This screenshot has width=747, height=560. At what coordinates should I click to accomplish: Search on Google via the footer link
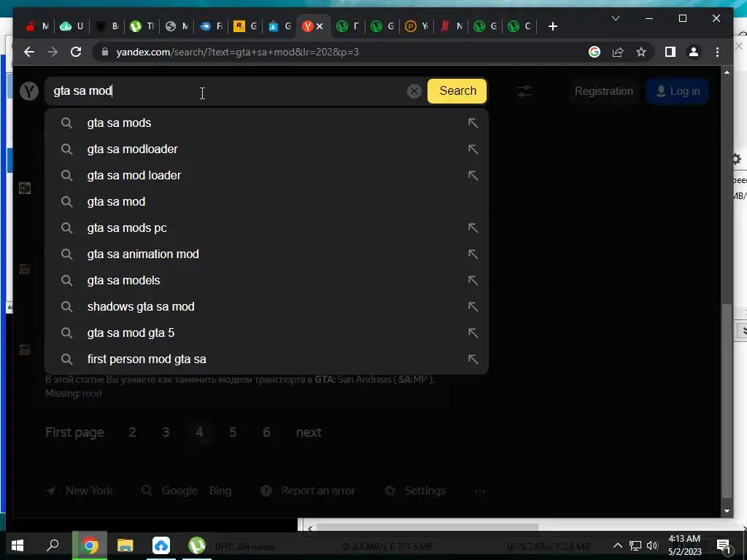(x=179, y=491)
